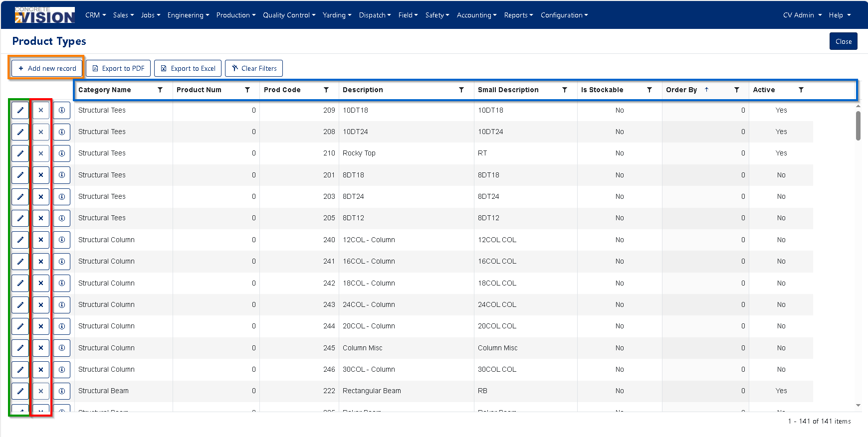Viewport: 868px width, 437px height.
Task: Click the Concrete Vision logo
Action: (x=45, y=15)
